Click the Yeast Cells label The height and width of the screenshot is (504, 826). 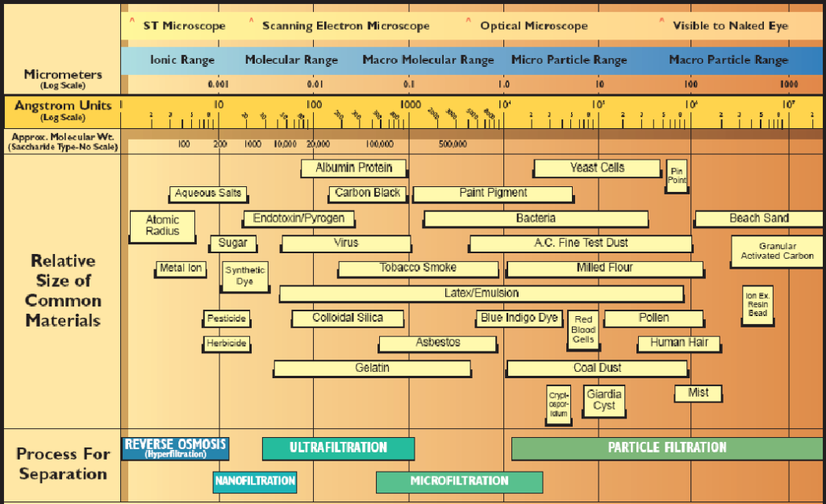coord(597,168)
